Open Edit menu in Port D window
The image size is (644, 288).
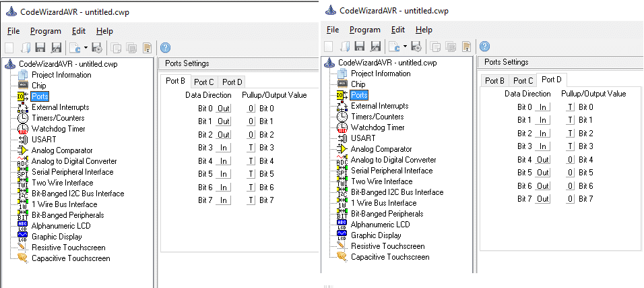tap(398, 30)
